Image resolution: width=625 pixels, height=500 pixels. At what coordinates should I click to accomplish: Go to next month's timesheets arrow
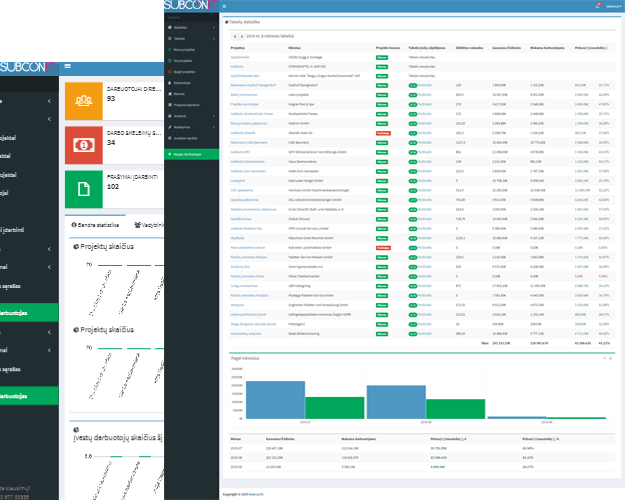pos(241,36)
